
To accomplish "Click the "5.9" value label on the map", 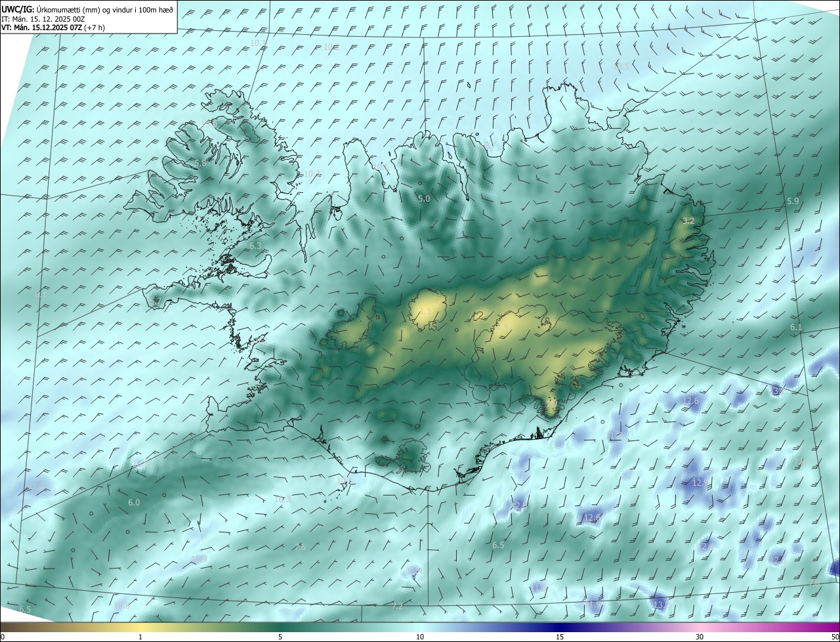I will coord(793,201).
